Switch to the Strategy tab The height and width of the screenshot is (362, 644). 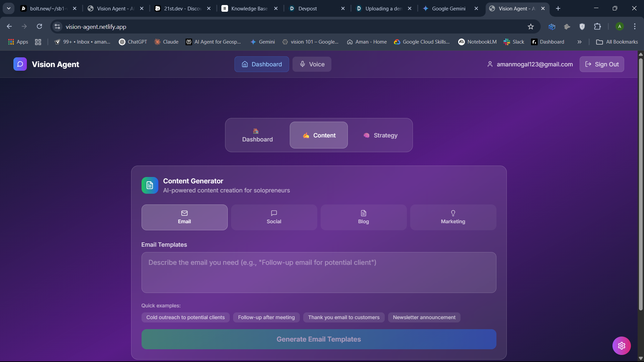380,135
